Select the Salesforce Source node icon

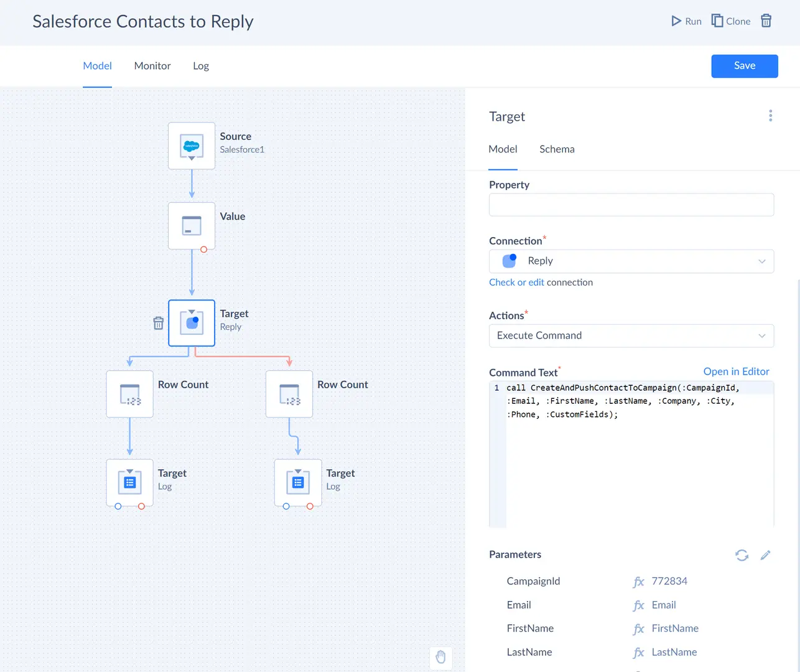tap(192, 146)
